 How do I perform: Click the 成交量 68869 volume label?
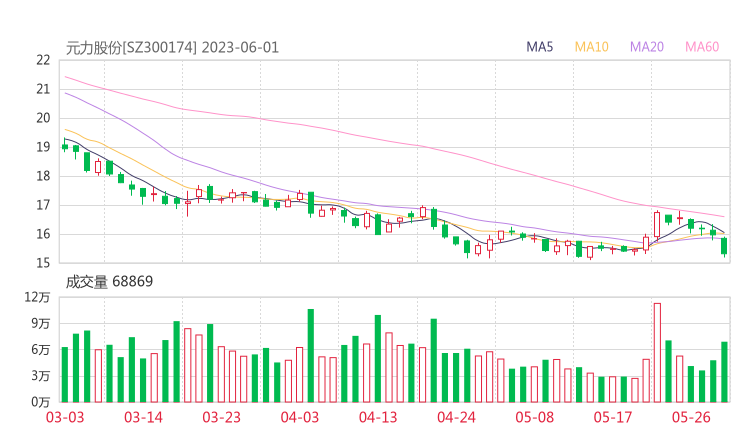click(109, 282)
